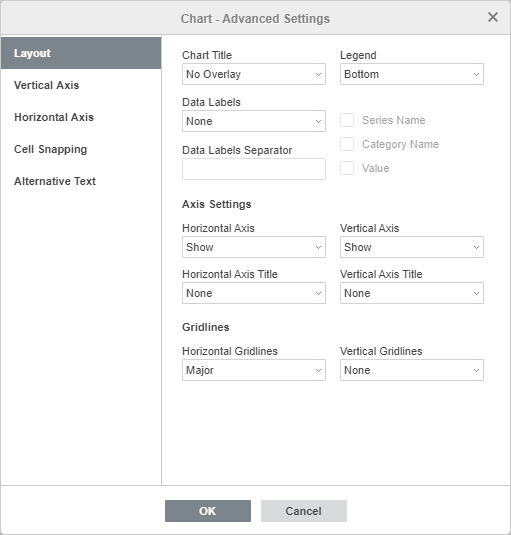The width and height of the screenshot is (511, 535).
Task: Toggle the Category Name checkbox
Action: 347,144
